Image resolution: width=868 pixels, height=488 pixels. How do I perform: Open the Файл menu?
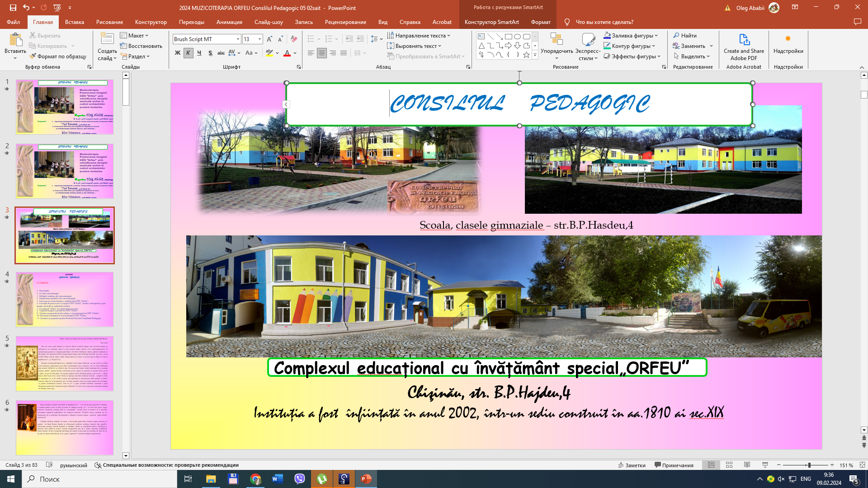[x=13, y=22]
